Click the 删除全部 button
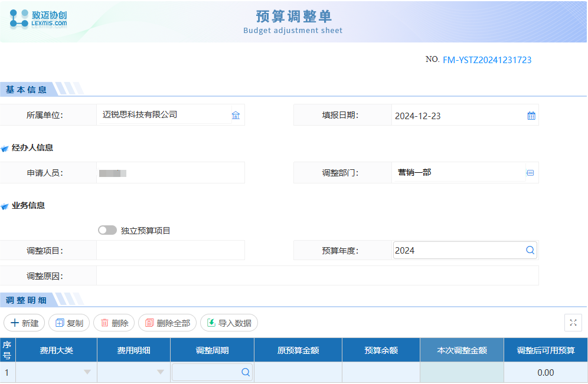 [167, 323]
